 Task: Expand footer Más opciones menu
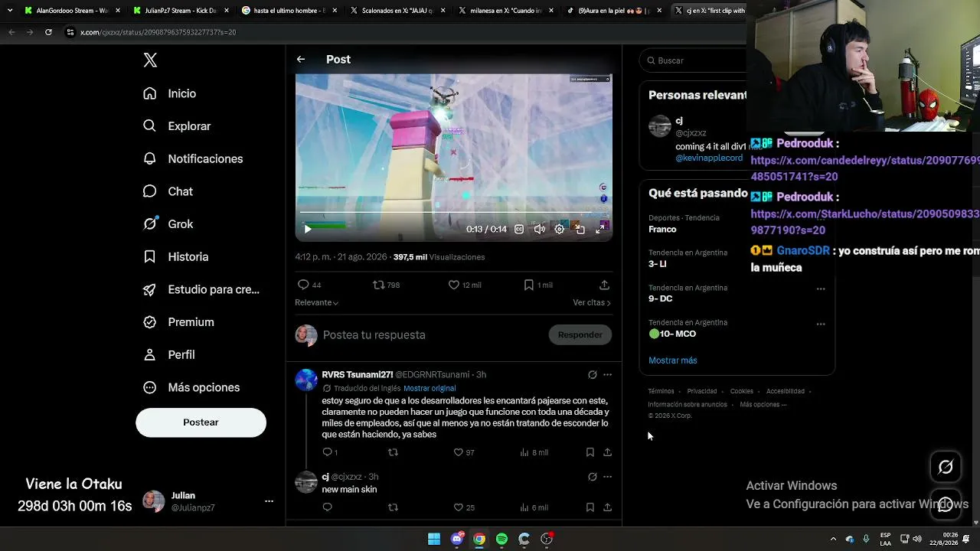[x=763, y=405]
